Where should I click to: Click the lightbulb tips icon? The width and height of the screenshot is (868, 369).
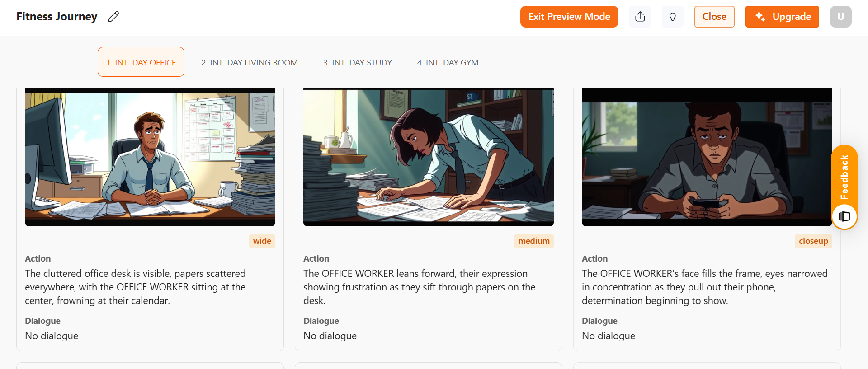(x=673, y=17)
